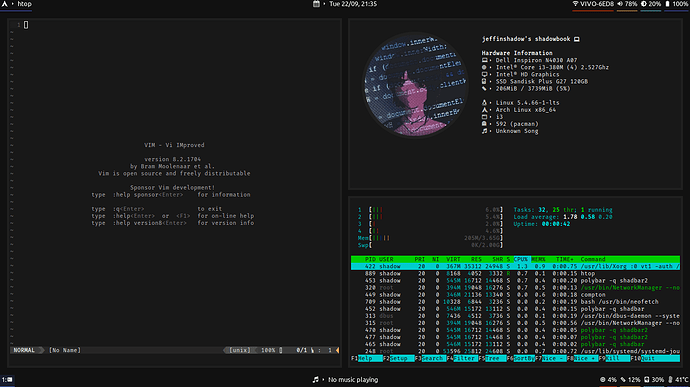This screenshot has width=690, height=387.
Task: Click Tux icon beside Linux 5.4.66-1-lts
Action: 484,103
